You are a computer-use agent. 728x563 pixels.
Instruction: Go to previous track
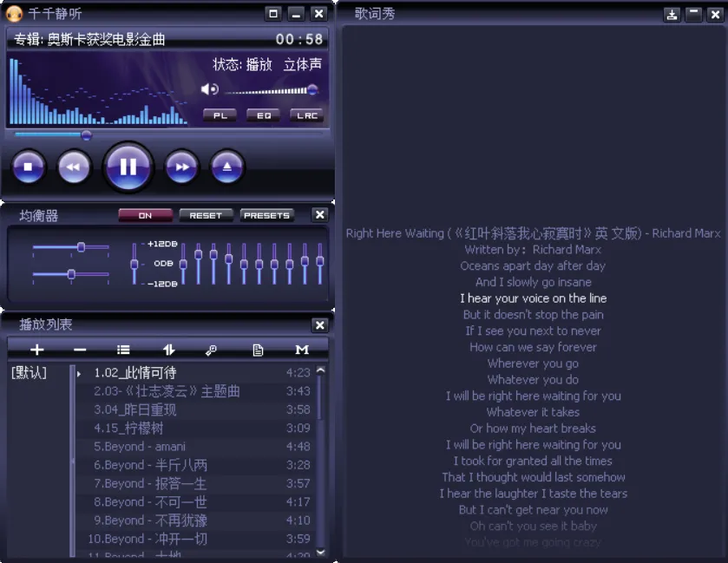74,167
